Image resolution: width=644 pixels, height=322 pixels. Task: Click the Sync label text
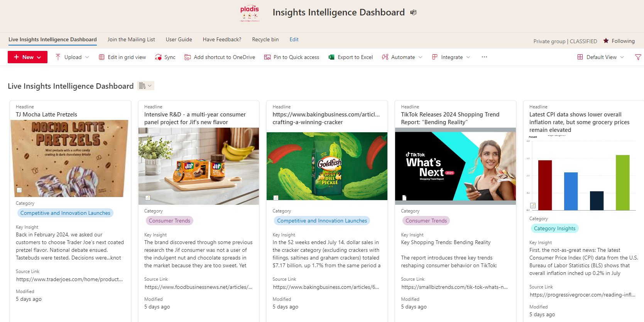(170, 57)
